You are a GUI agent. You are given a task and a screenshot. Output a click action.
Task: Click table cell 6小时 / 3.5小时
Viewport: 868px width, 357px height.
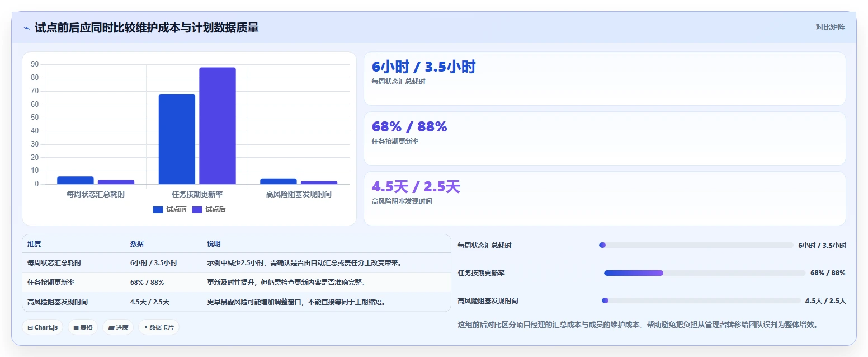coord(154,263)
